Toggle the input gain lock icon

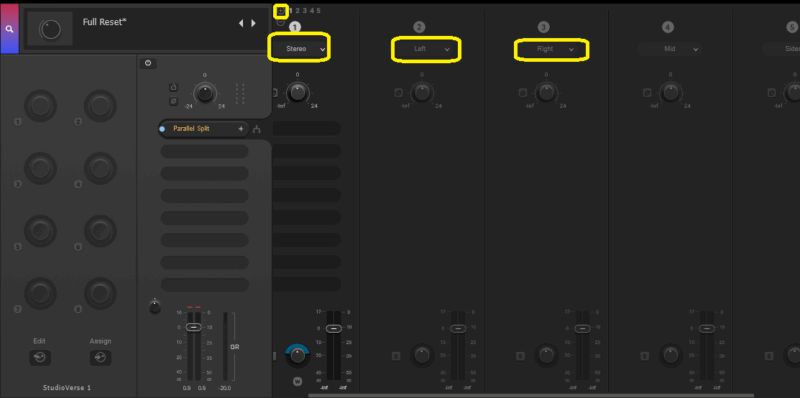tap(173, 87)
